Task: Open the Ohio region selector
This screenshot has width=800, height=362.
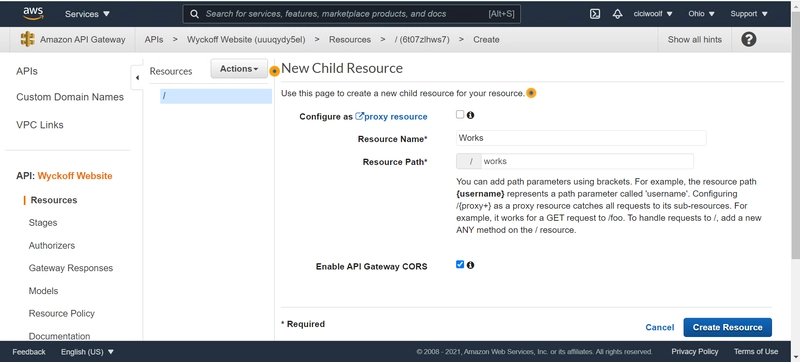Action: pyautogui.click(x=702, y=14)
